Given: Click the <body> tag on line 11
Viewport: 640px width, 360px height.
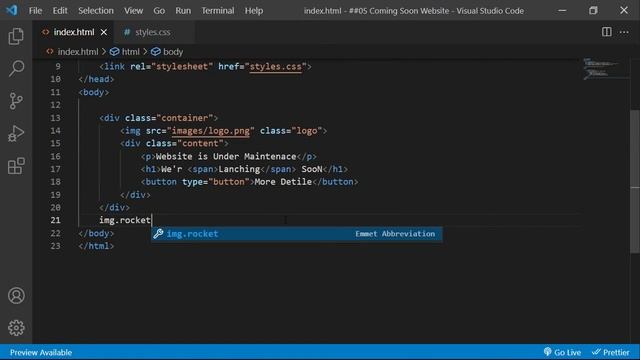Looking at the screenshot, I should click(93, 92).
